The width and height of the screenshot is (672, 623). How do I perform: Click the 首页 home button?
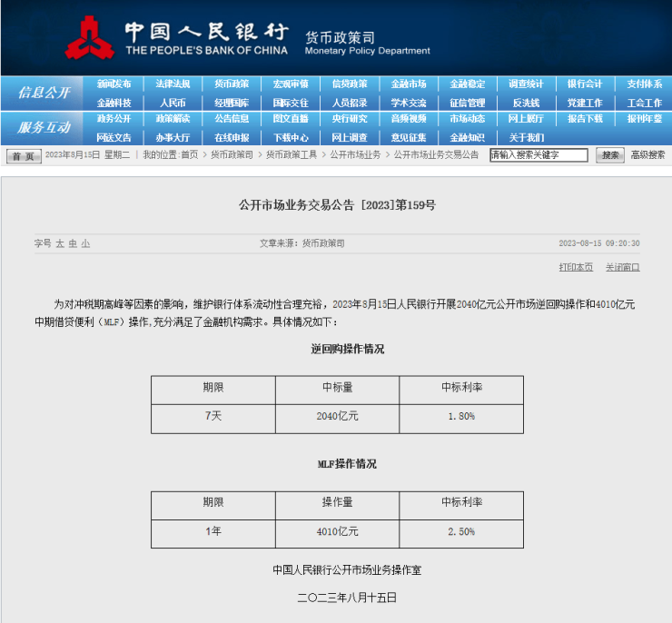[x=24, y=156]
